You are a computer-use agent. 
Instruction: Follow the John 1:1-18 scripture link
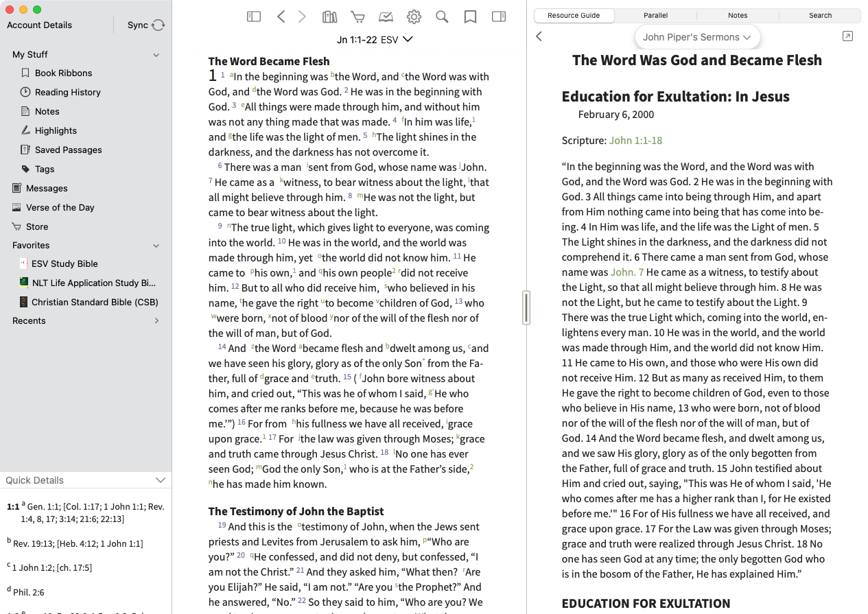coord(635,141)
